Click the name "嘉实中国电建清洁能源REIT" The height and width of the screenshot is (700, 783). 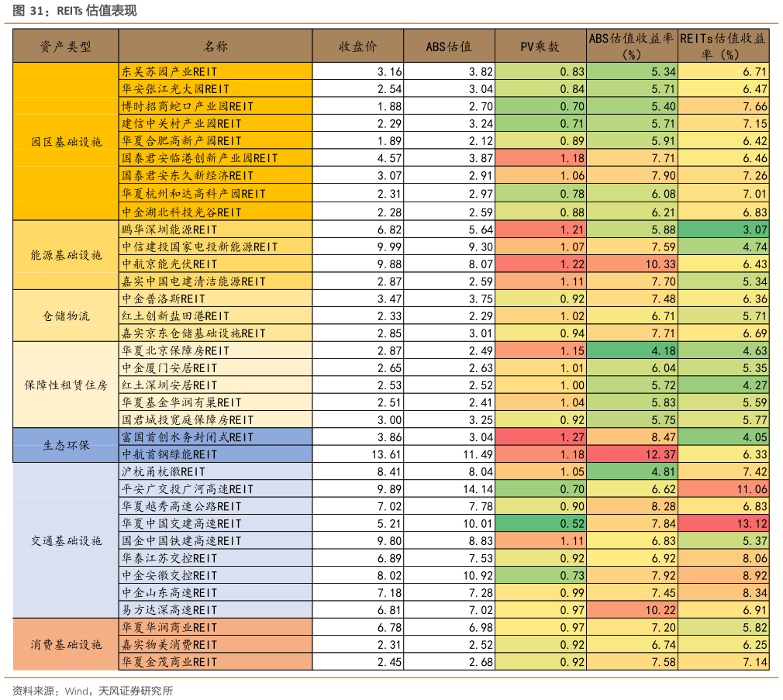coord(194,281)
